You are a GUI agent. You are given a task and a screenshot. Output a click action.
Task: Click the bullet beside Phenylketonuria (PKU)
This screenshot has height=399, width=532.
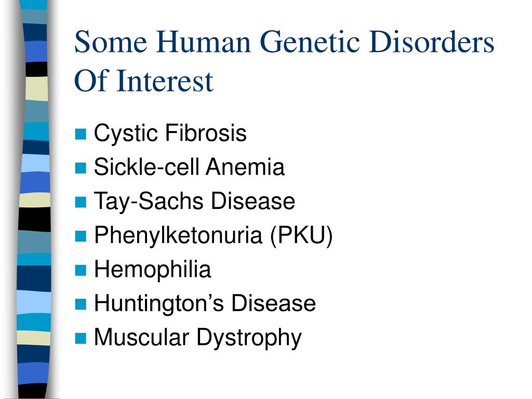(x=81, y=236)
